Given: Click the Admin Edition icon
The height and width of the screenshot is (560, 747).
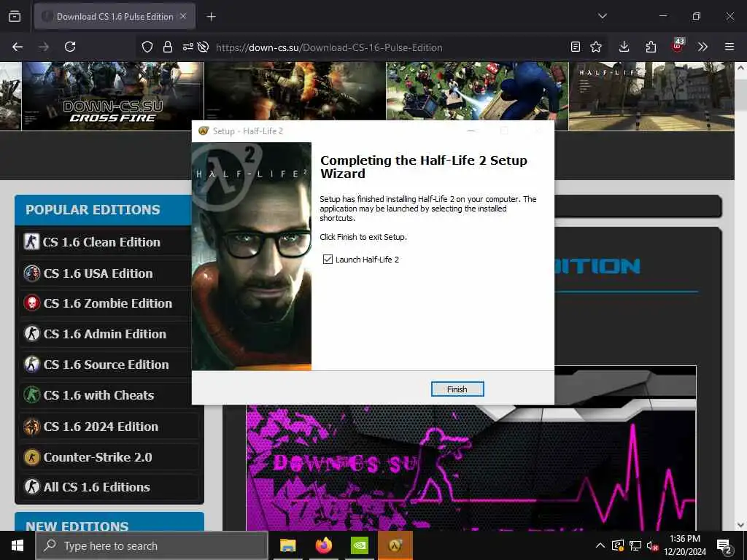Looking at the screenshot, I should tap(31, 334).
